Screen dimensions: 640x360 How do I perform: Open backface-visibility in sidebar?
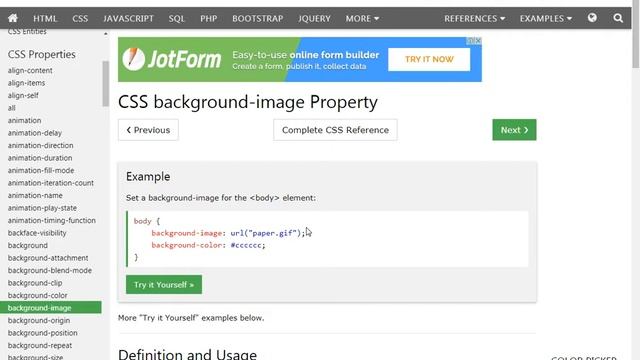(x=37, y=233)
